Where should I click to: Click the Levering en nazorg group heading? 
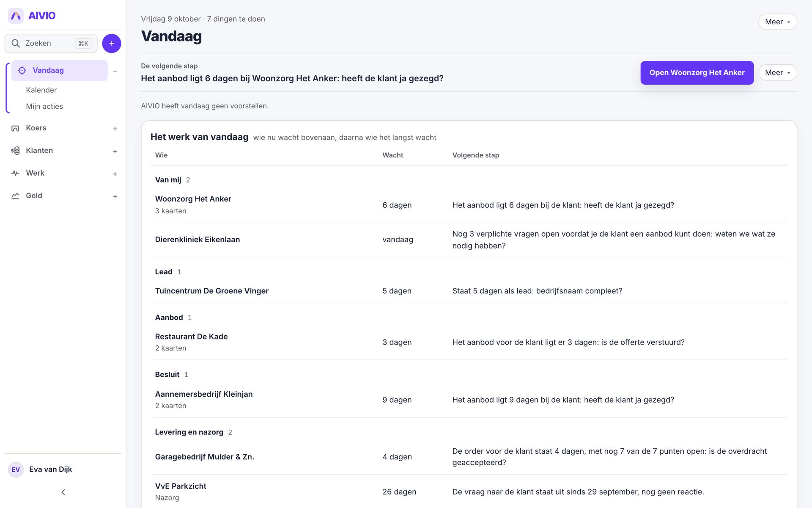pyautogui.click(x=189, y=432)
